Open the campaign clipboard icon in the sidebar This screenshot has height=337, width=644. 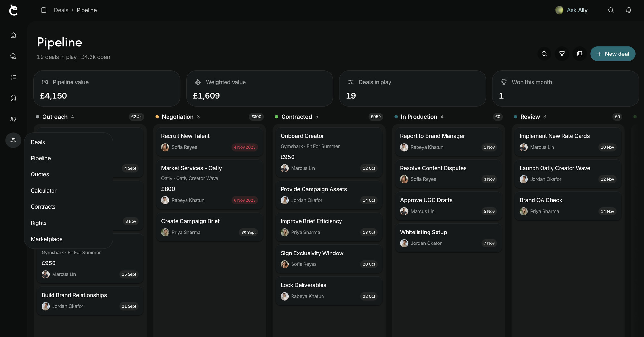point(13,98)
